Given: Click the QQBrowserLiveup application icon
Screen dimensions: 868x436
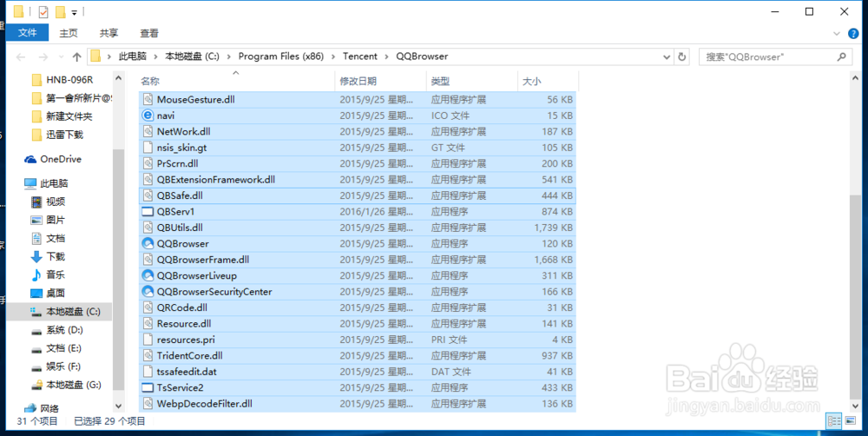Looking at the screenshot, I should pos(148,275).
